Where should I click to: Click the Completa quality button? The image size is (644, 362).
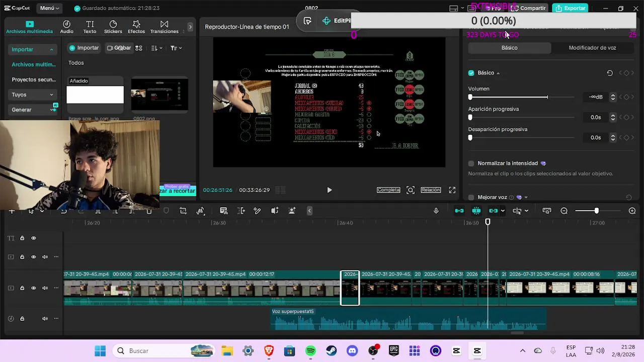[388, 190]
